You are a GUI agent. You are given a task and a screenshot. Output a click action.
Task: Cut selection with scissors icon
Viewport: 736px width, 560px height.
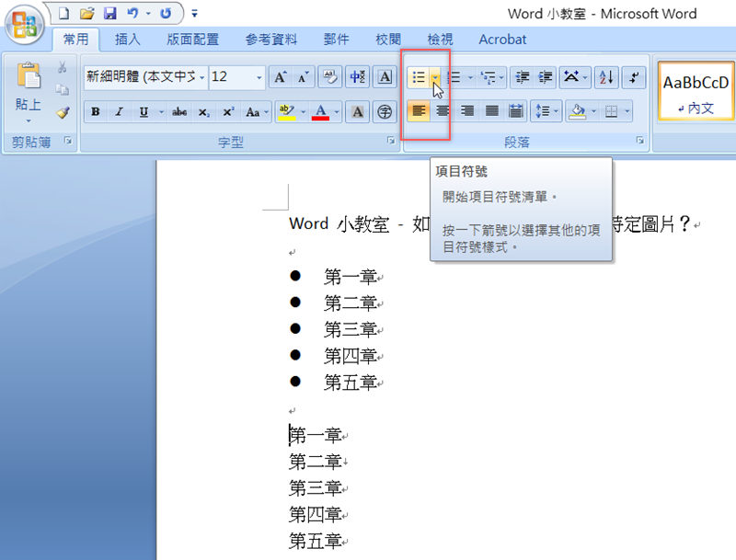click(x=62, y=67)
